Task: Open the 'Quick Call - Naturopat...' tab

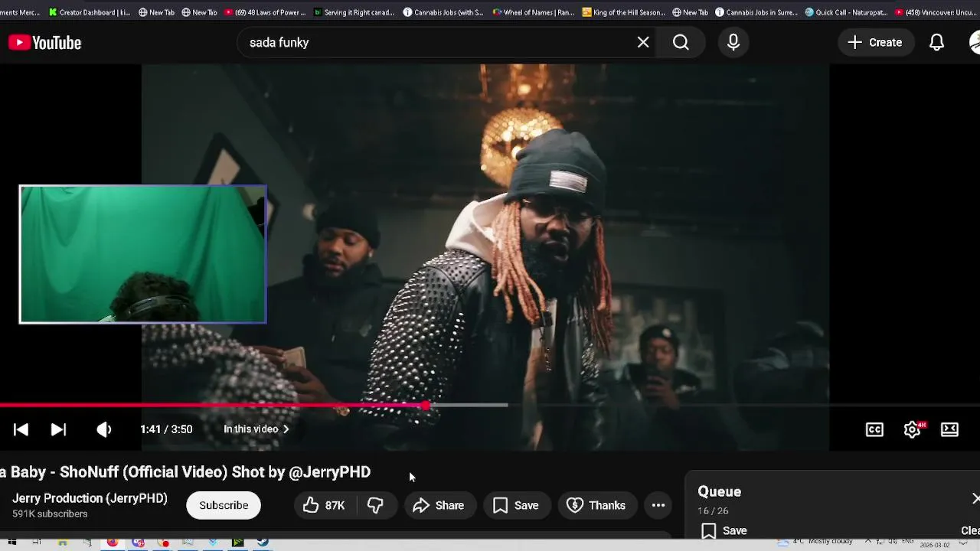Action: 846,12
